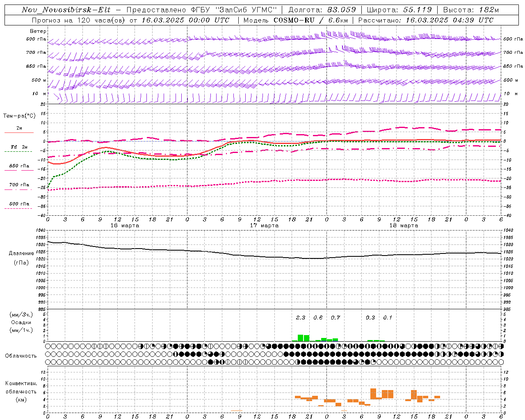Screen dimensions: 525x420
Task: Click the model name COSMO-RU / 6.6км
Action: click(311, 20)
